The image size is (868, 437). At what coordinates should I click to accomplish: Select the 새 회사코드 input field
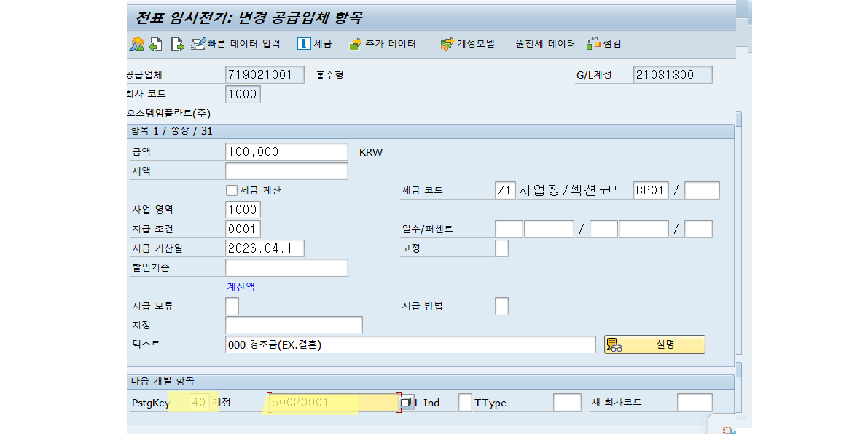pyautogui.click(x=695, y=401)
